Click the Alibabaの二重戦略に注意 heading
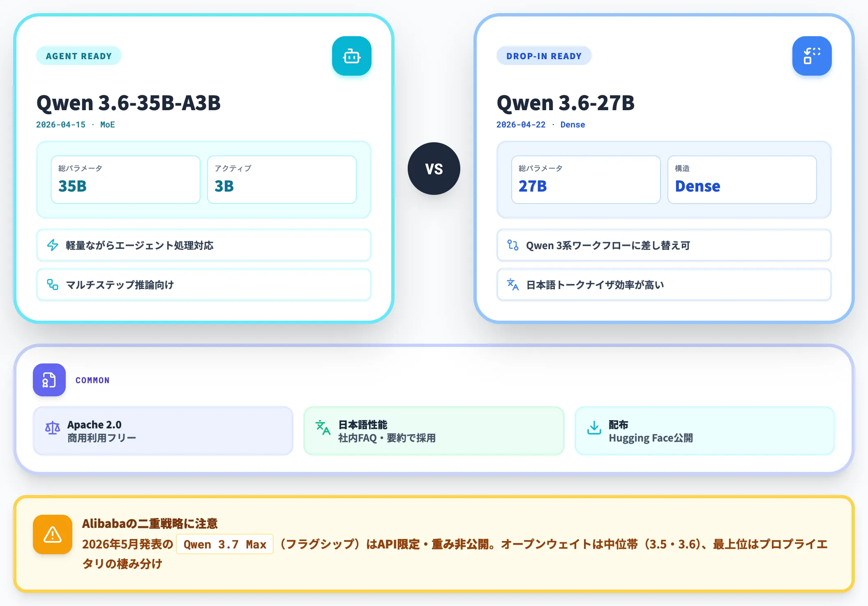The height and width of the screenshot is (606, 868). coord(150,523)
